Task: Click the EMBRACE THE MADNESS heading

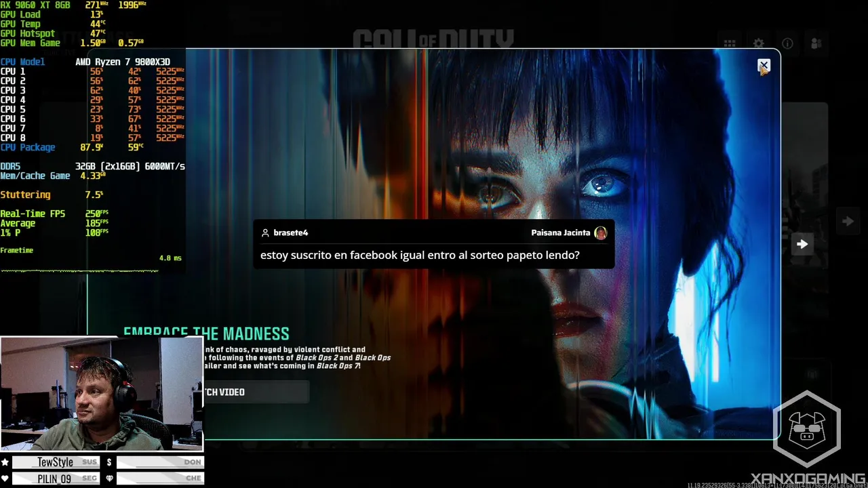Action: pos(206,333)
